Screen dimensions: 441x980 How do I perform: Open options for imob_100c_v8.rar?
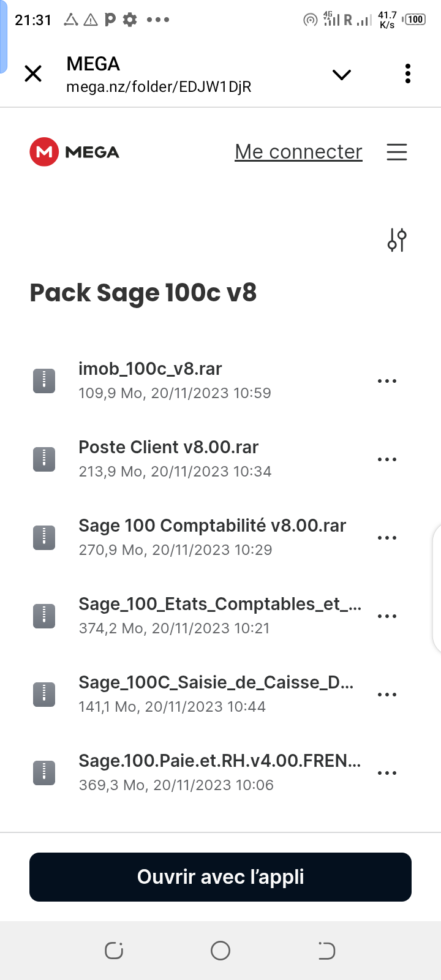point(387,381)
